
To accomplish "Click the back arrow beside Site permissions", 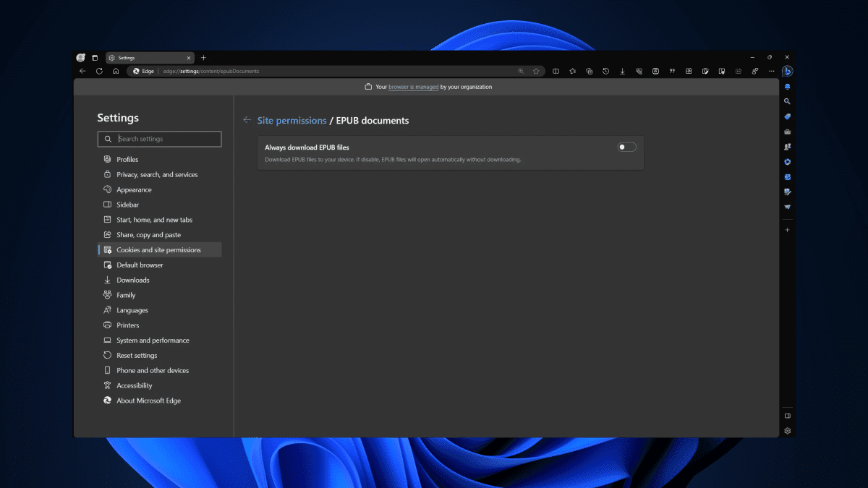I will click(247, 120).
